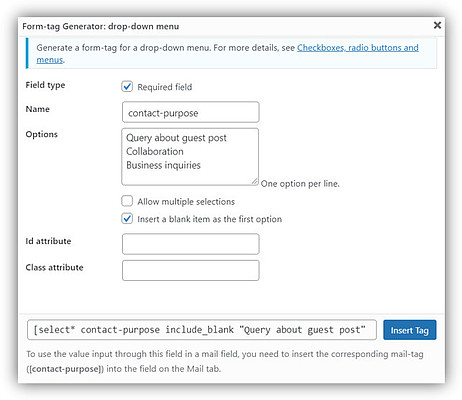462x400 pixels.
Task: Place cursor on the 'Collaboration' option line
Action: 155,151
